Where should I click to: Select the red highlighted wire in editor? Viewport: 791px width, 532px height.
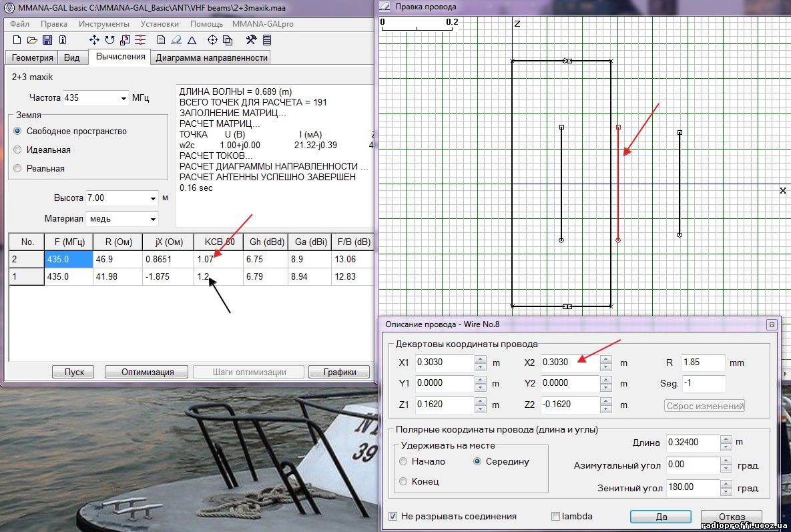click(619, 184)
